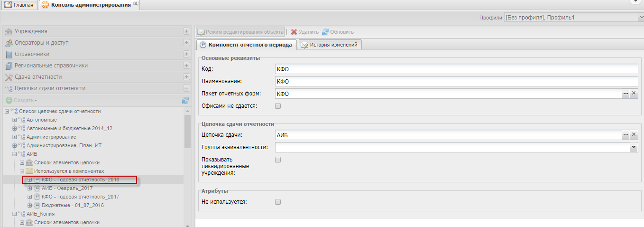The image size is (644, 227).
Task: Collapse the Цепочки сдачи отчетности section
Action: pyautogui.click(x=186, y=88)
